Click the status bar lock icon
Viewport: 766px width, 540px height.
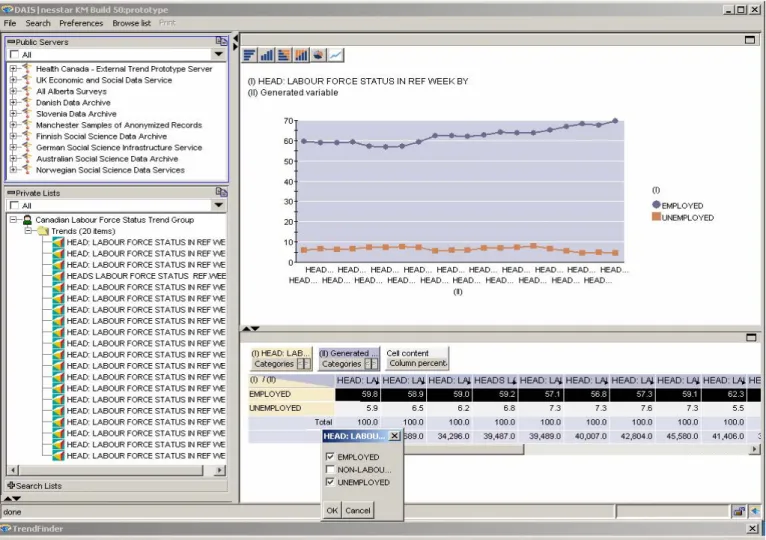coord(739,512)
